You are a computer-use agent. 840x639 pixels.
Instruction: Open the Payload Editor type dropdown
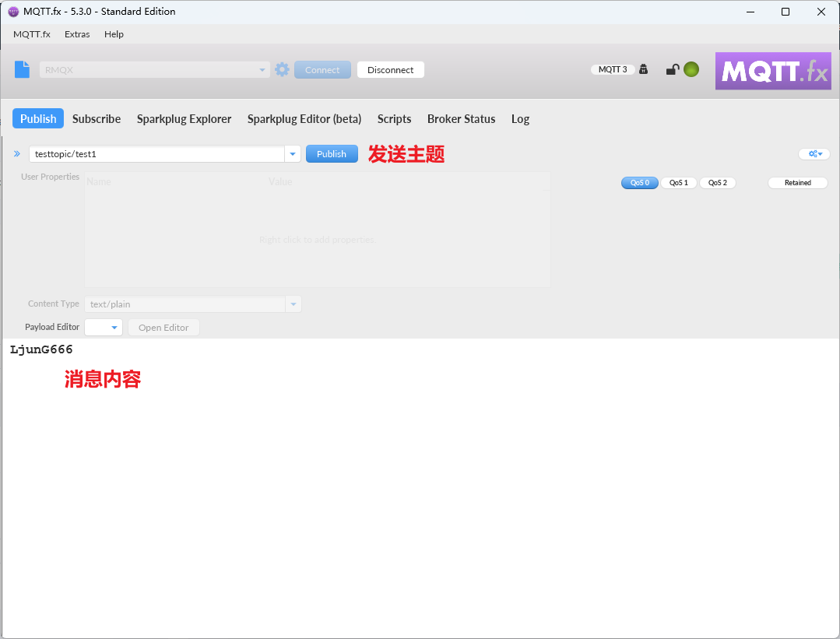[x=104, y=327]
